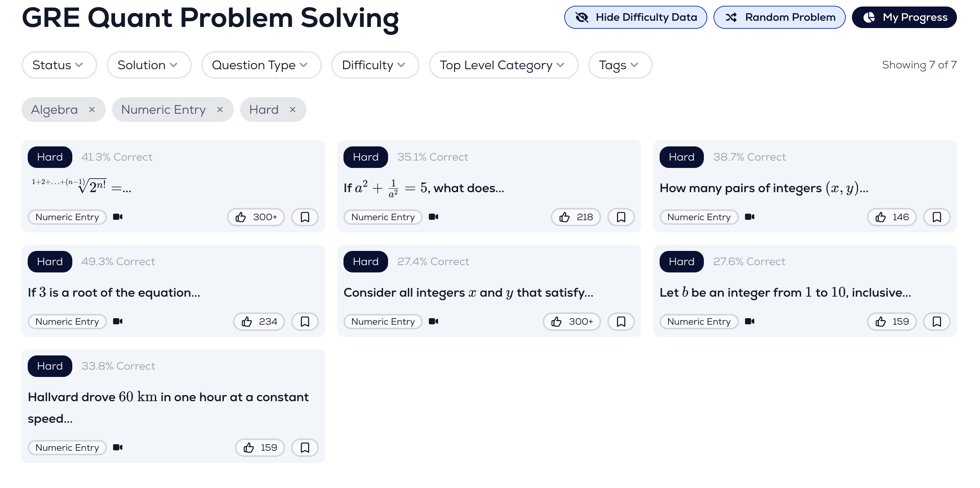980x488 pixels.
Task: View My Progress
Action: pos(904,17)
